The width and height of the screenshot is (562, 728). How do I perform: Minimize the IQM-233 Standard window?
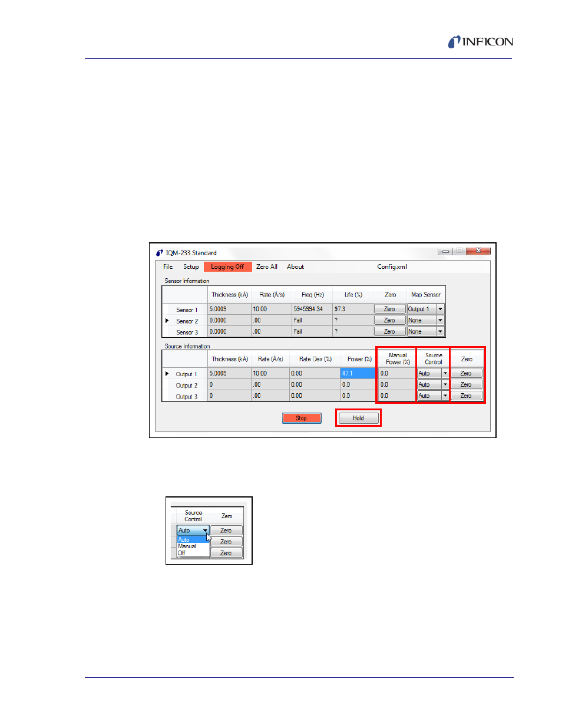[446, 251]
